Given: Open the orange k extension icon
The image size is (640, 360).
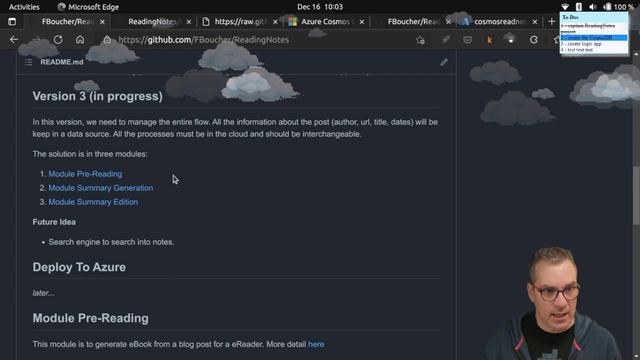Looking at the screenshot, I should tap(489, 40).
